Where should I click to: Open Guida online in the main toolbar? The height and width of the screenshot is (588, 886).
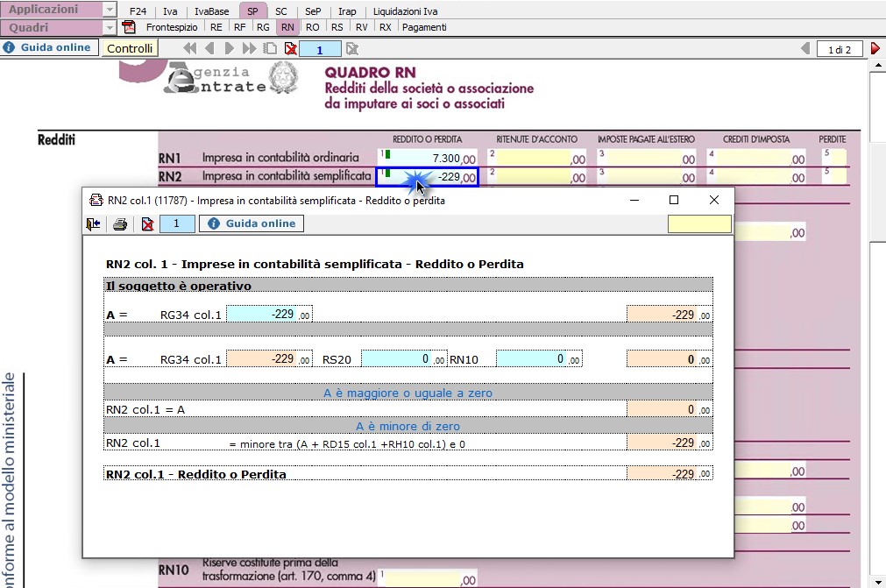(49, 47)
